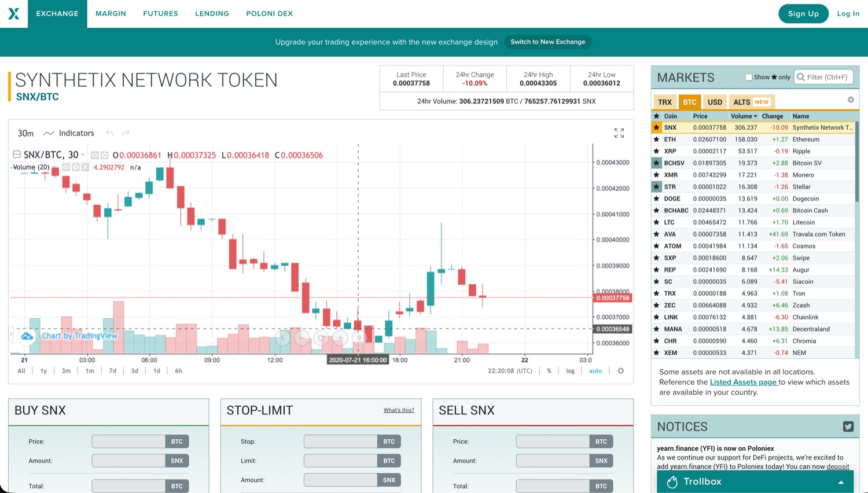Expand the Trollbox panel arrow
This screenshot has height=493, width=868.
tap(841, 482)
